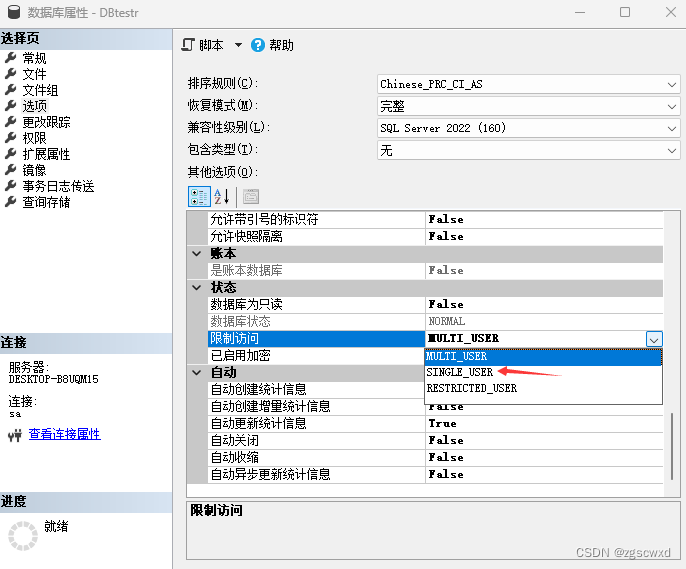Click the Script (脚本) toolbar icon

click(188, 45)
